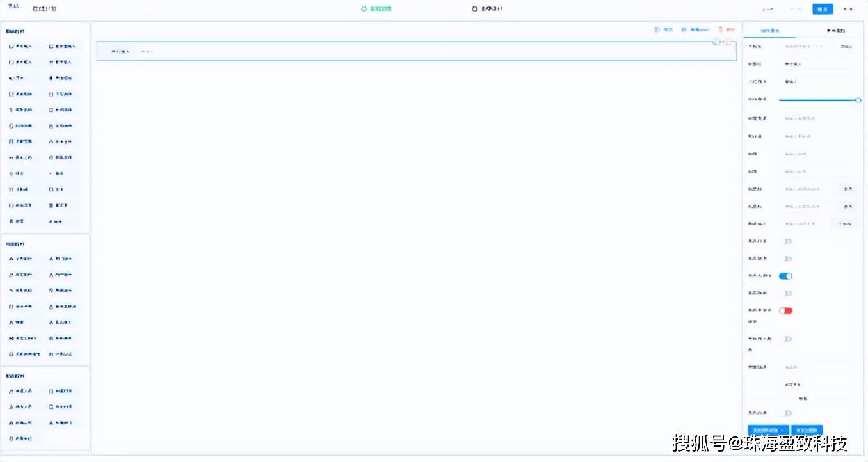
Task: Click the select button beside the first icon field
Action: coord(848,189)
